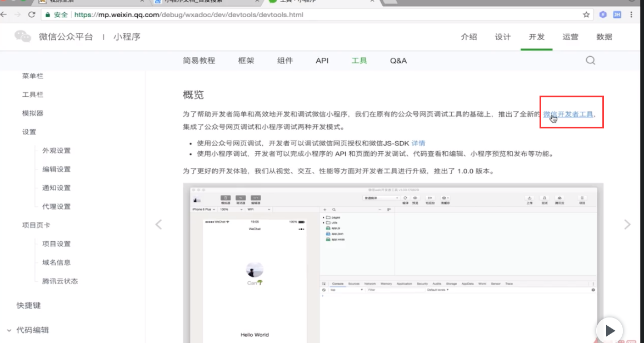Go to the 框架 section
This screenshot has width=644, height=343.
pyautogui.click(x=246, y=61)
